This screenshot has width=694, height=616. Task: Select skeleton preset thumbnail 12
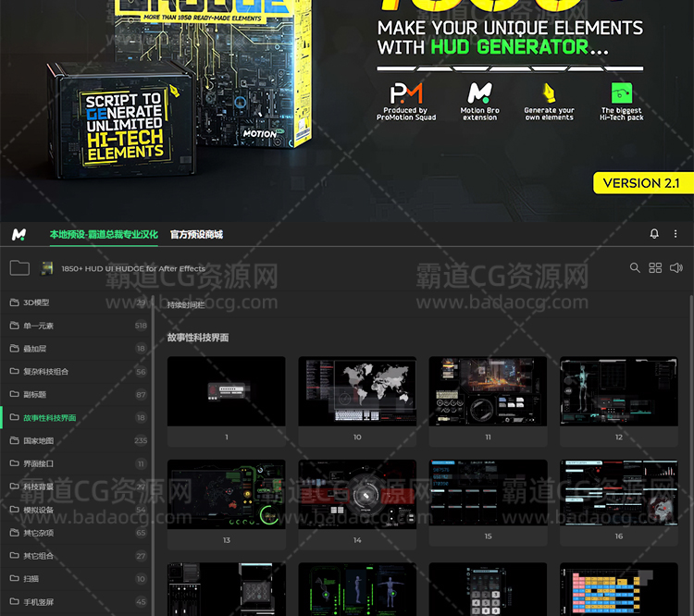[619, 391]
